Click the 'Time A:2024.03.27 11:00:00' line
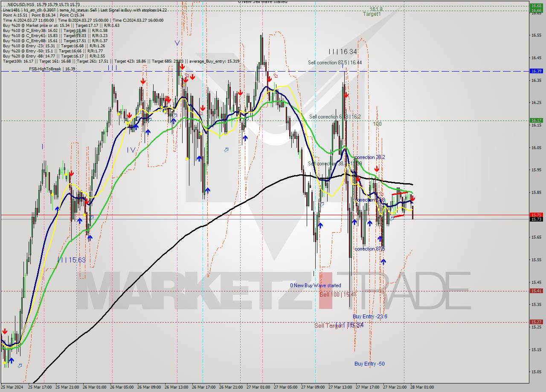 pyautogui.click(x=28, y=20)
